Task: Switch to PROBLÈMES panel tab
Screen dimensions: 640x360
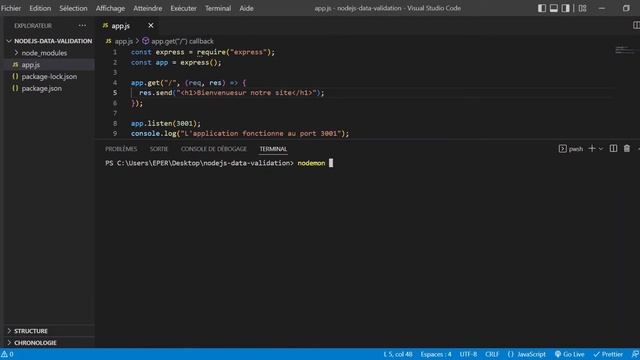Action: [121, 149]
